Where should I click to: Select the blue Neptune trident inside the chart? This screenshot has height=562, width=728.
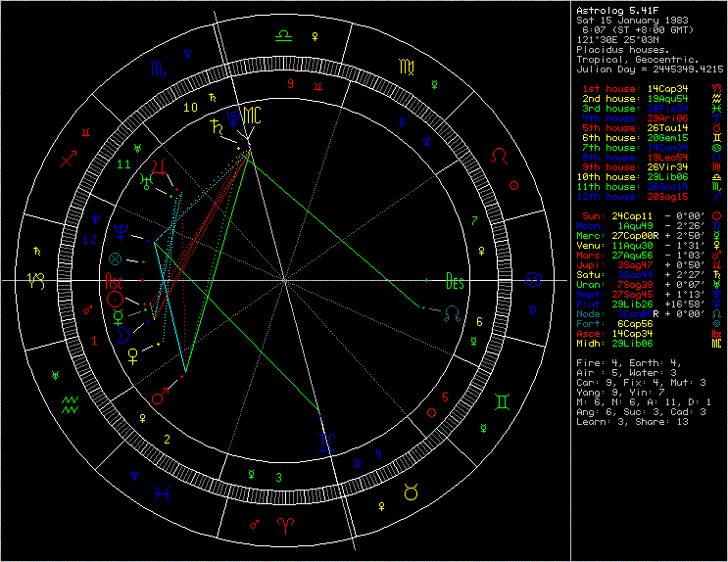coord(122,232)
